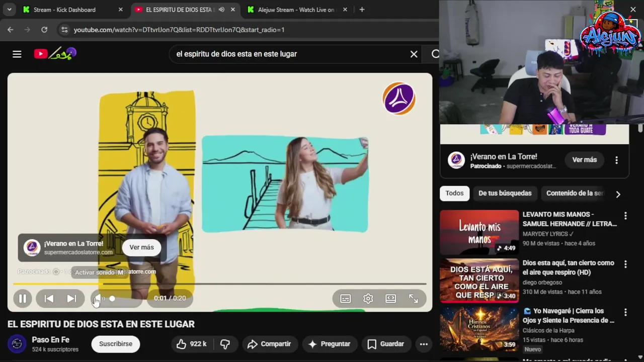Go to the previous video in playlist

click(x=49, y=299)
